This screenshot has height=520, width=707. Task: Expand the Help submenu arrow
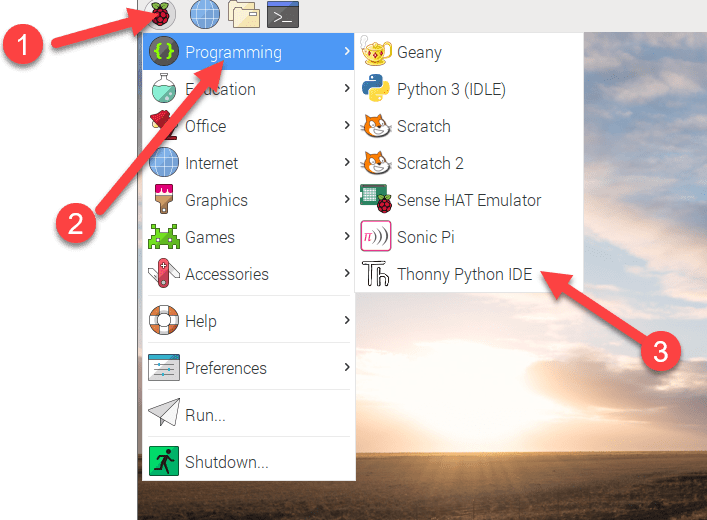[346, 321]
